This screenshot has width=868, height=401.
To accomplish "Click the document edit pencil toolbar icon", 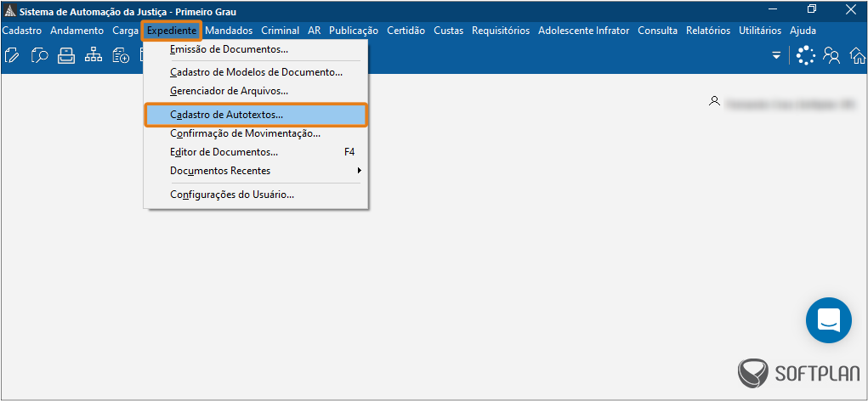I will pos(12,56).
